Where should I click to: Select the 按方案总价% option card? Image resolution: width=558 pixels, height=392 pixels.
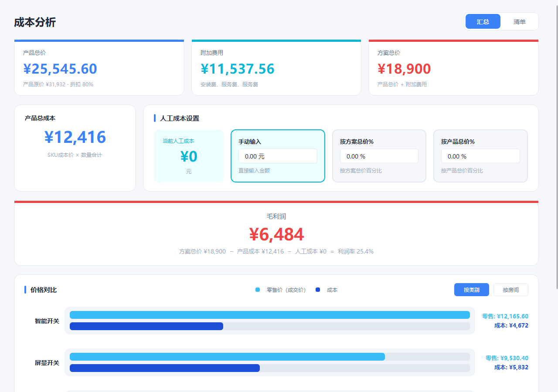tap(379, 156)
